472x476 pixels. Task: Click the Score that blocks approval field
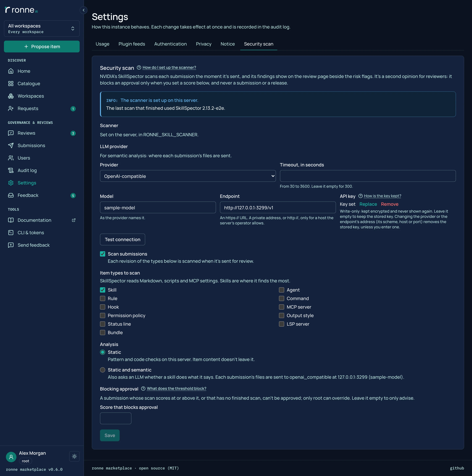click(116, 418)
